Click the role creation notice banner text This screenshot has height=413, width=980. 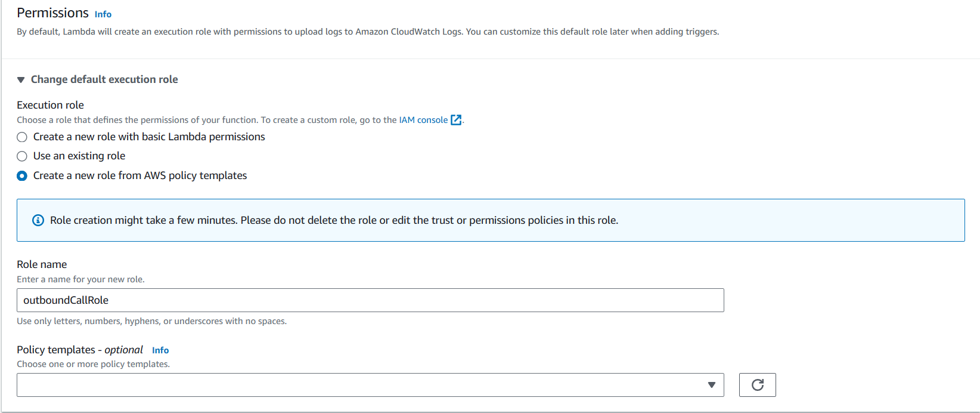(x=334, y=220)
